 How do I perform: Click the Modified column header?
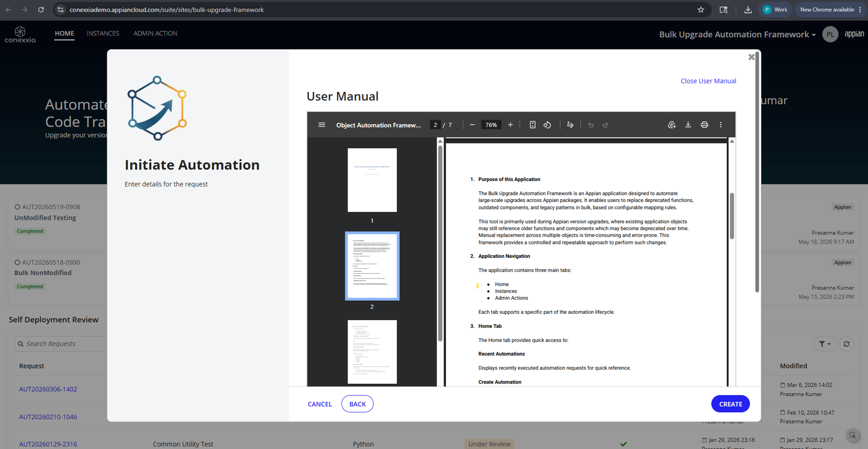tap(793, 366)
